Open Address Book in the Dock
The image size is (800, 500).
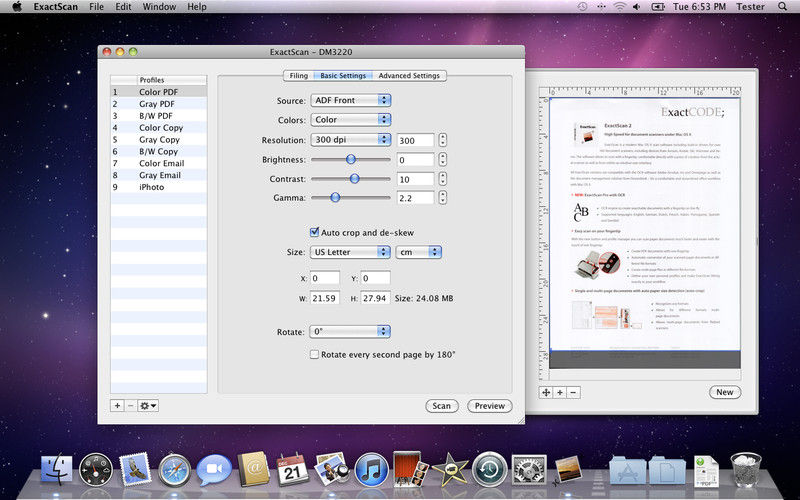[254, 469]
